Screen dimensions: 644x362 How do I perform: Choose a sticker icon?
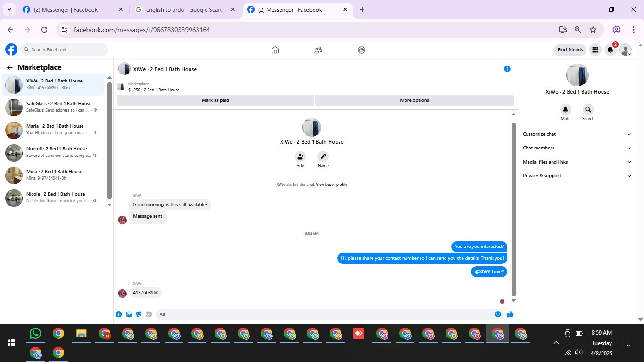tap(139, 314)
